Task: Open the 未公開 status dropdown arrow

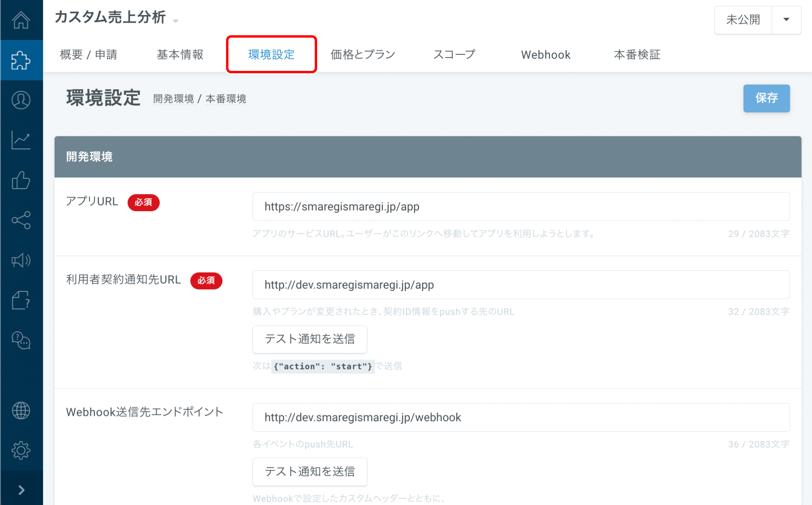Action: [x=786, y=19]
